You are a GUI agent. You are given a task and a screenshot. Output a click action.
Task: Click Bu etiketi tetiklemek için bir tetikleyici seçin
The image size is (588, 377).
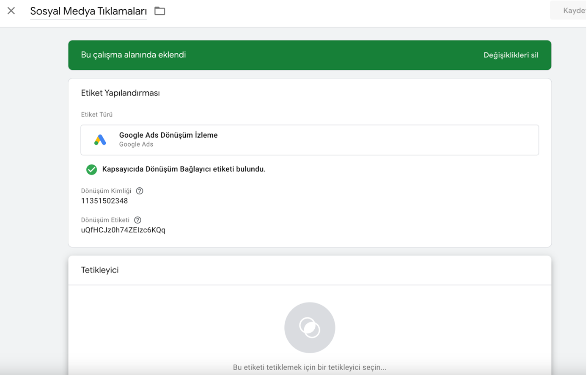tap(310, 367)
